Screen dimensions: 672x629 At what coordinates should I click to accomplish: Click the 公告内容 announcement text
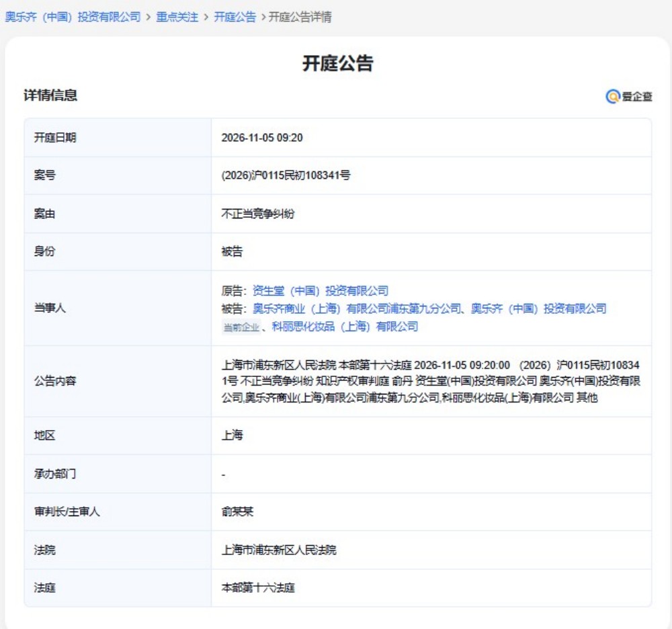tap(431, 381)
